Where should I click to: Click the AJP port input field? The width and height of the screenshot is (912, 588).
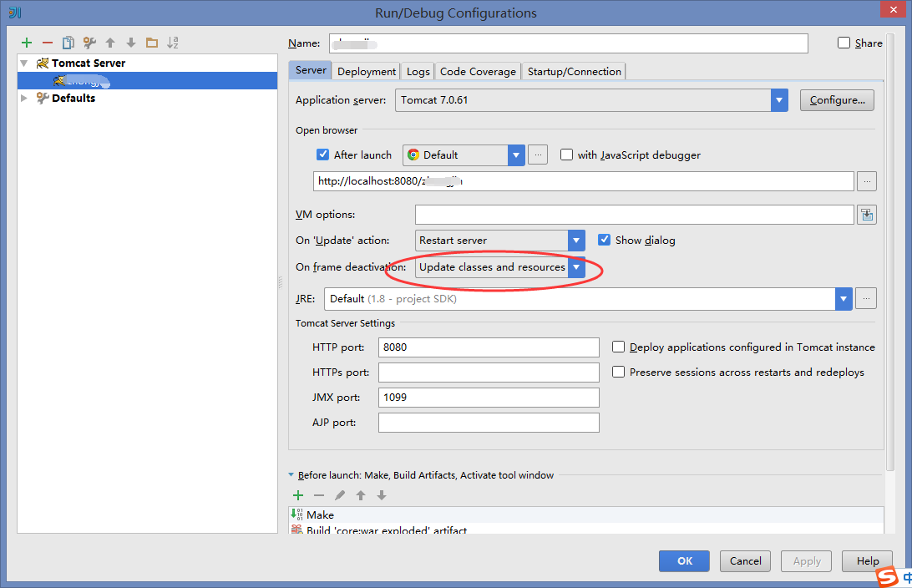point(489,423)
